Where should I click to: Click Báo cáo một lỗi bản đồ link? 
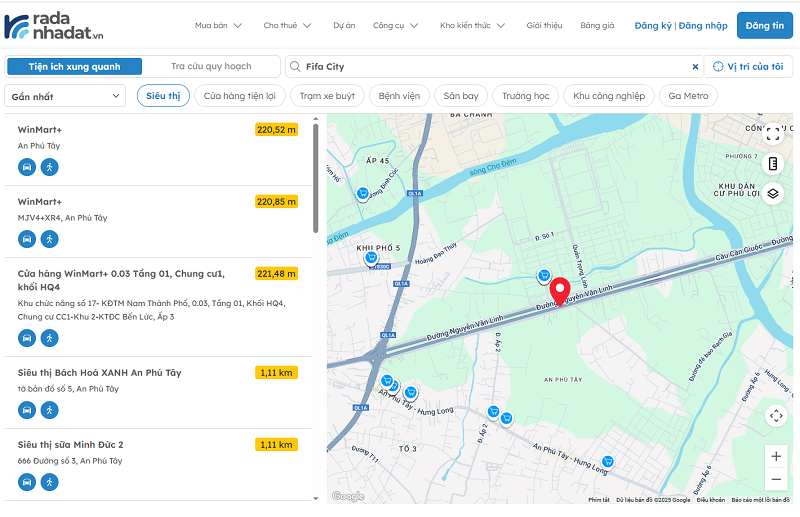click(x=760, y=500)
